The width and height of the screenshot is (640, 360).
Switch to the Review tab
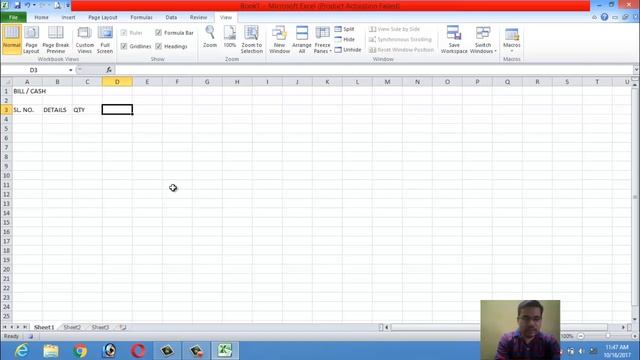click(x=198, y=18)
